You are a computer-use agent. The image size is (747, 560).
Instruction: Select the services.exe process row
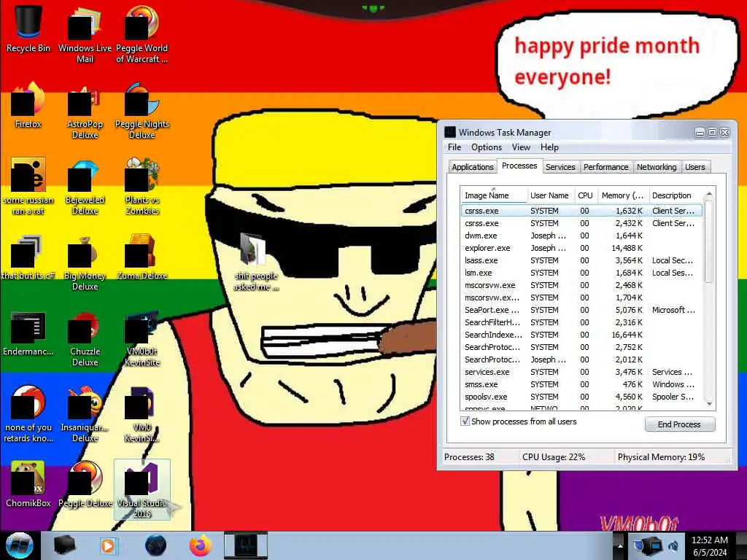581,372
